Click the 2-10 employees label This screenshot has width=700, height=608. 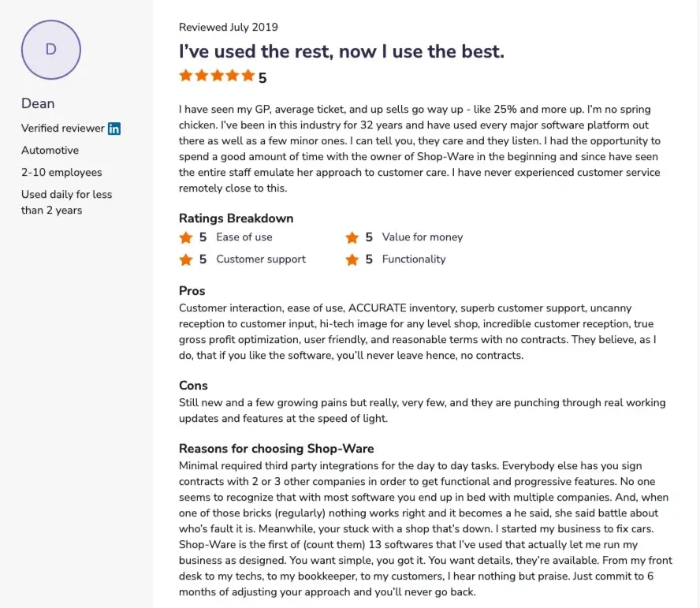click(61, 173)
